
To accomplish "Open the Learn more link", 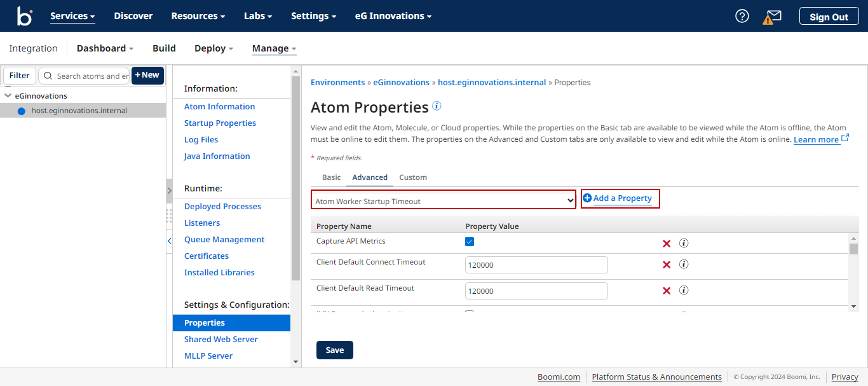I will pyautogui.click(x=816, y=139).
